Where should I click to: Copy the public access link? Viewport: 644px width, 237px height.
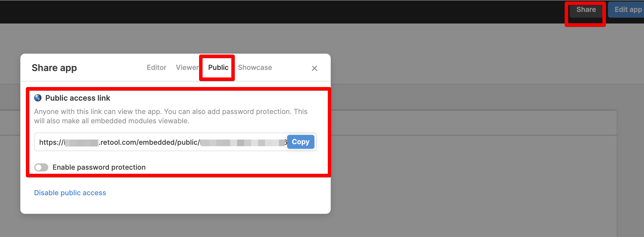[x=300, y=142]
